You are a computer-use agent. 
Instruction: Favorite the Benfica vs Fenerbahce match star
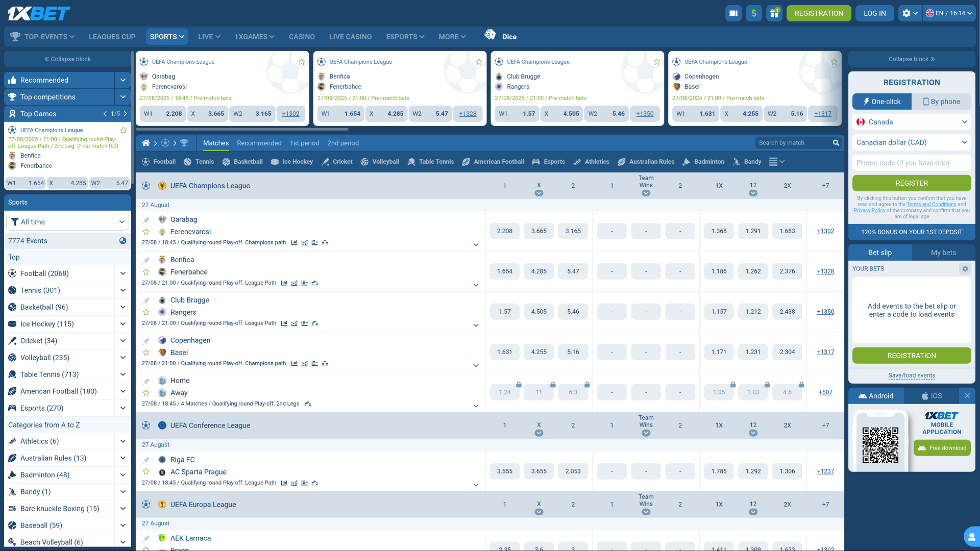pyautogui.click(x=146, y=272)
